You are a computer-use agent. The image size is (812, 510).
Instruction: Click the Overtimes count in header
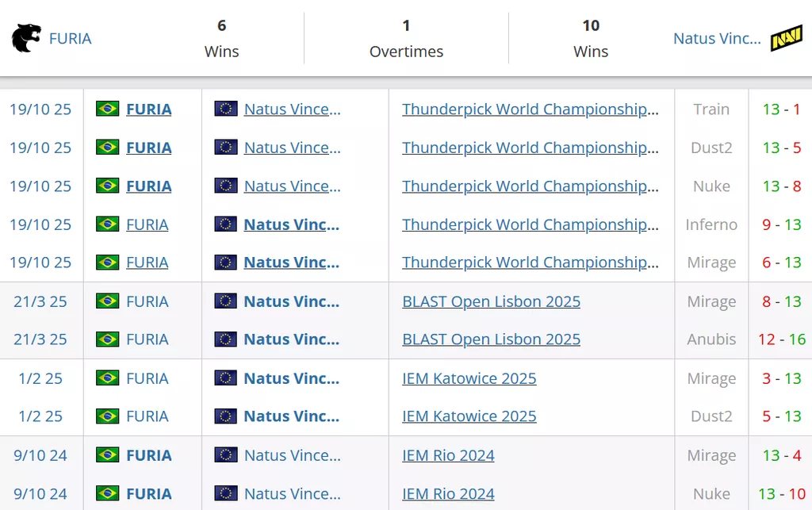point(406,25)
